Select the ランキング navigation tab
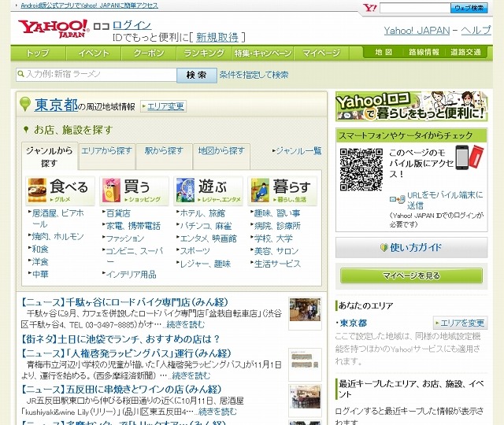This screenshot has height=425, width=504. pyautogui.click(x=204, y=53)
